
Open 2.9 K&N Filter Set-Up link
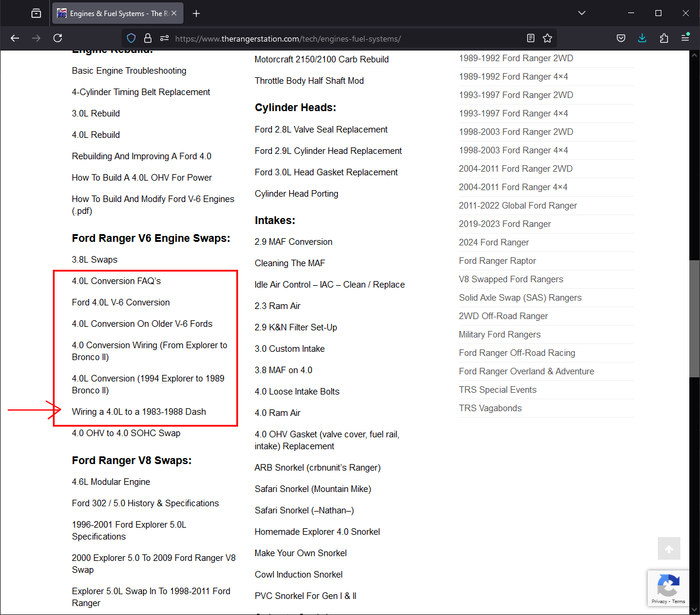coord(296,327)
